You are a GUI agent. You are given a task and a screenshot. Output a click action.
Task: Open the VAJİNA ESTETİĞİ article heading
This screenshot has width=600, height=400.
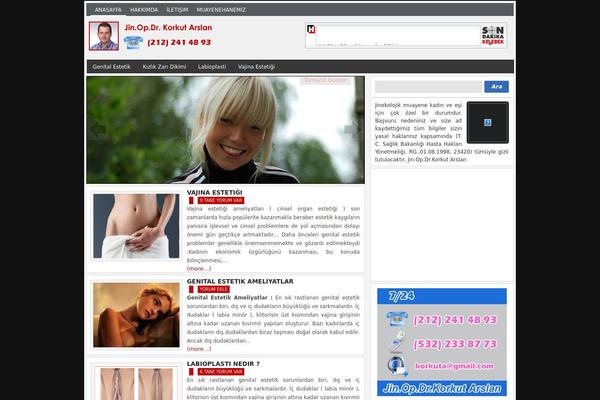214,193
